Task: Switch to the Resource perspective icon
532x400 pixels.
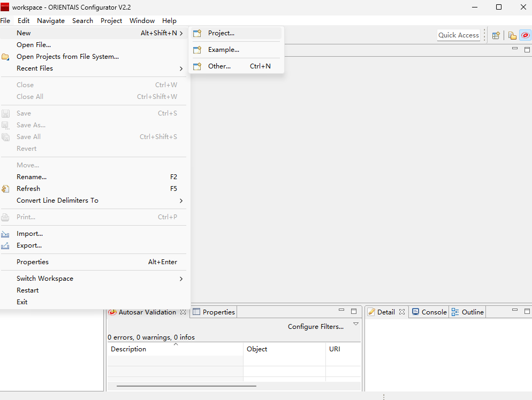Action: coord(512,35)
